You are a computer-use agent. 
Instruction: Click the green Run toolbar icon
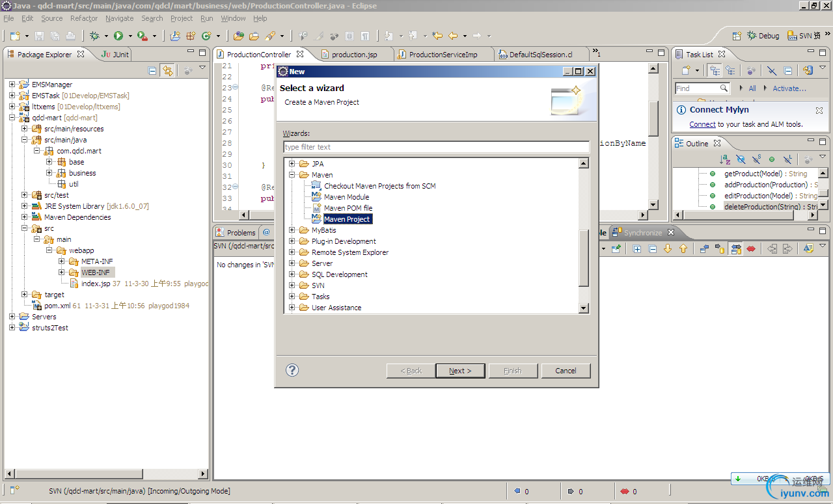pyautogui.click(x=118, y=36)
